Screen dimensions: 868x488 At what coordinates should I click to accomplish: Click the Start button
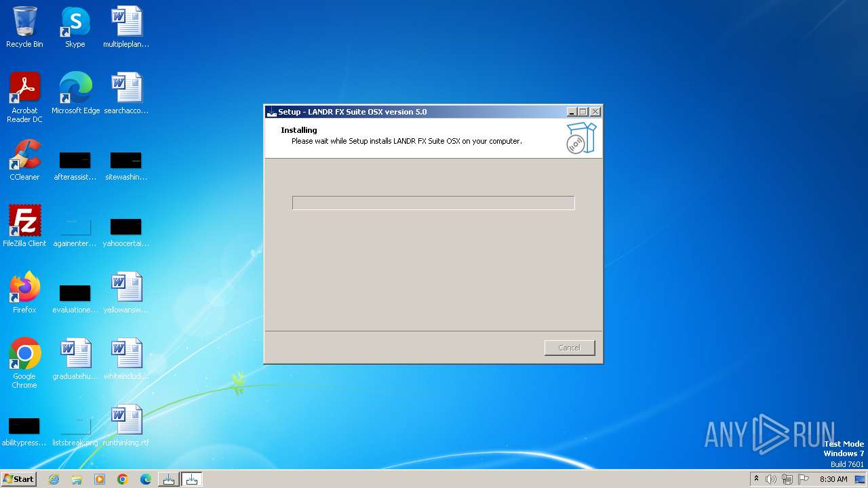point(19,479)
